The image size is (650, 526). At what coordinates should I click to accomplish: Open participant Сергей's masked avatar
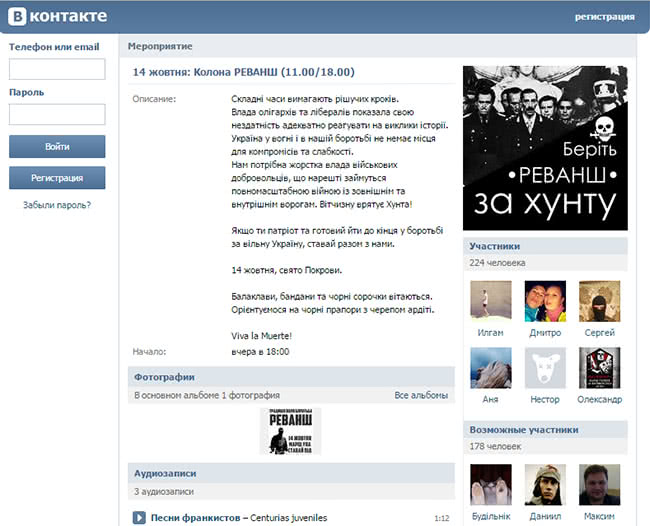tap(600, 300)
